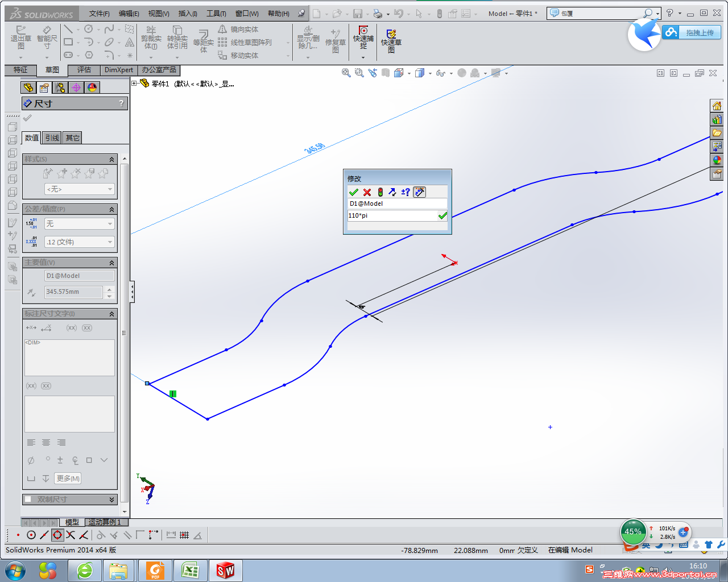The width and height of the screenshot is (728, 582).
Task: Toggle the Mark Dimension for Drawing button
Action: [x=420, y=192]
